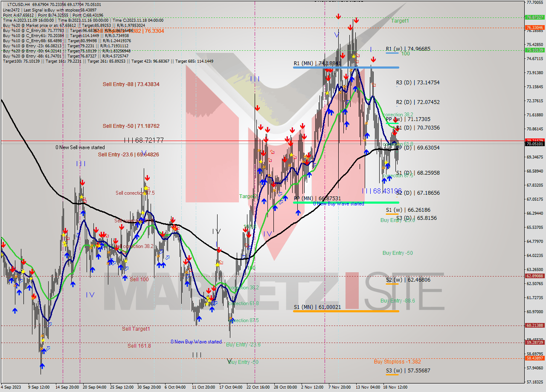Select 'Sell Entry -23.6 | 69.64826' label
Viewport: 546px width, 392px height.
(128, 154)
